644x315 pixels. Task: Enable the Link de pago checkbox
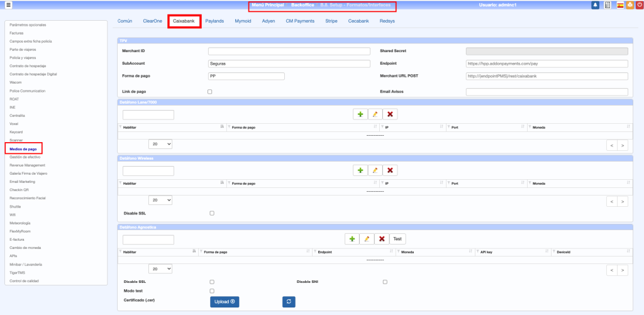tap(210, 92)
